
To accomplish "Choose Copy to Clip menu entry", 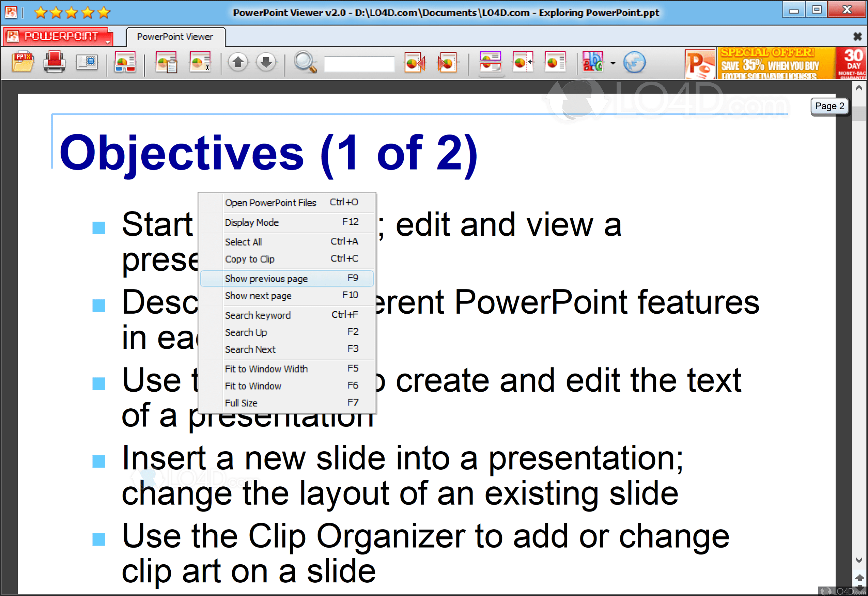I will click(x=287, y=259).
